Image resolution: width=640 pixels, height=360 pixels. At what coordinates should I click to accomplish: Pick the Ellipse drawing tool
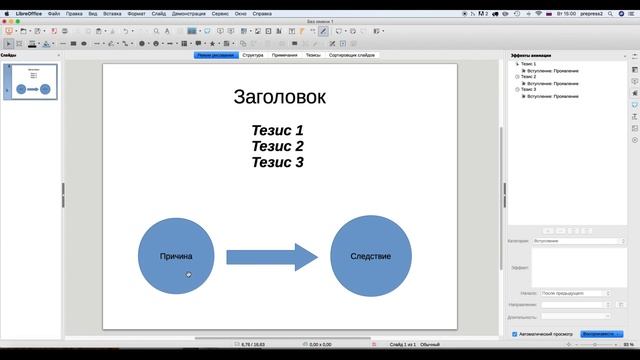tap(84, 44)
